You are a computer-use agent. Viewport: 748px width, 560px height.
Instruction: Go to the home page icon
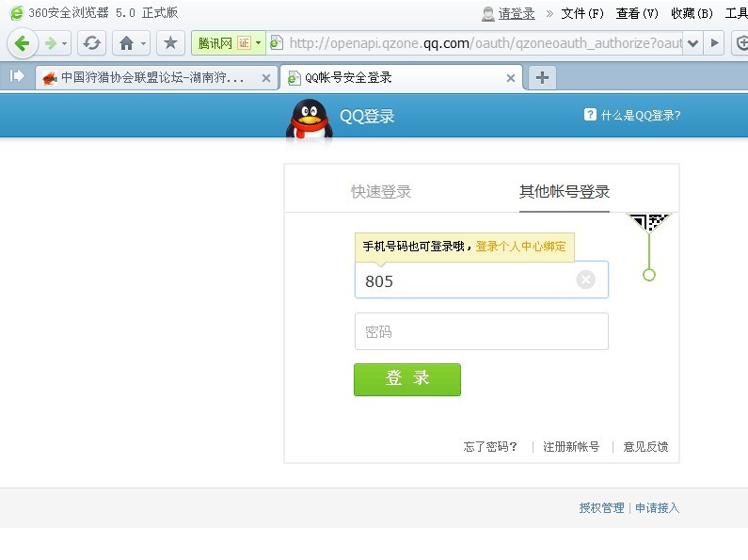(126, 43)
